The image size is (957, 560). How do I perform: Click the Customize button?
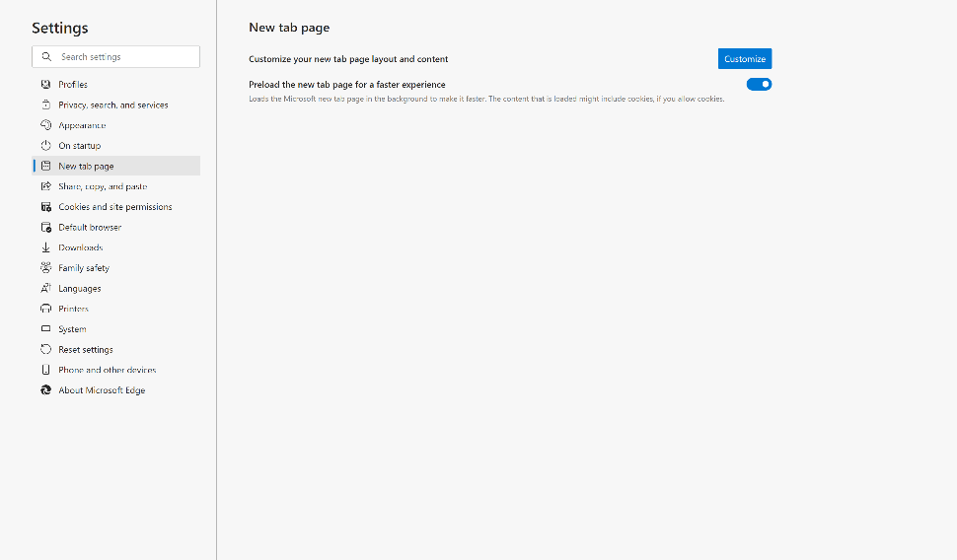745,58
